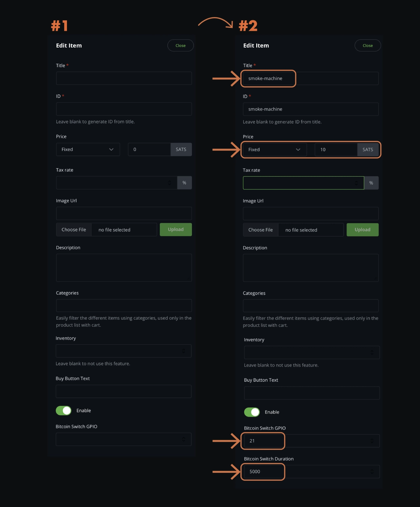
Task: Disable the Enable toggle in form #1
Action: [x=64, y=410]
